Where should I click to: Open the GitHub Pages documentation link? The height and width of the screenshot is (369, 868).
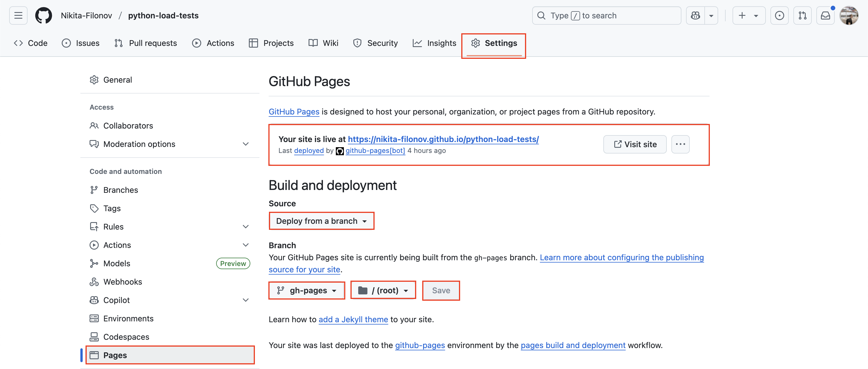tap(294, 112)
